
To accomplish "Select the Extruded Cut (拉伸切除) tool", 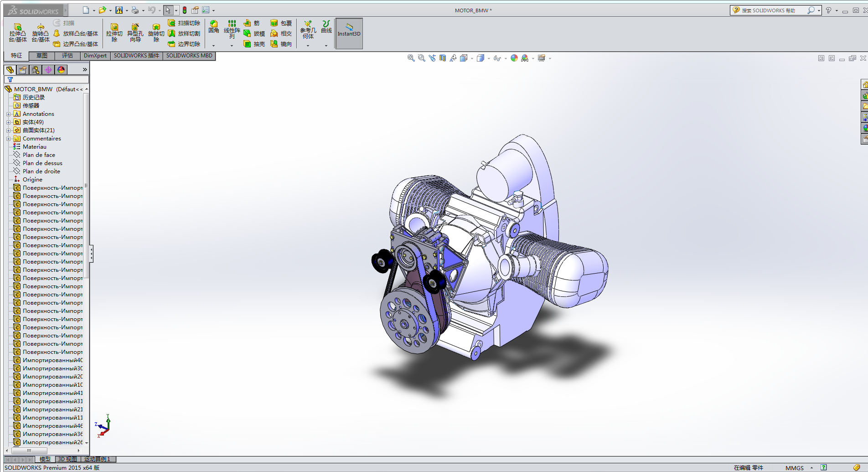I will point(114,32).
